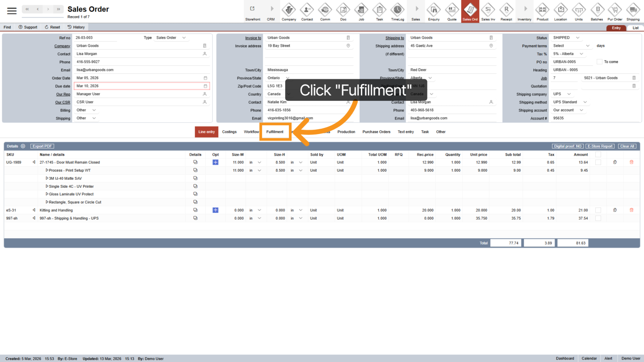The width and height of the screenshot is (644, 362).
Task: Click the E-Store Report button
Action: pyautogui.click(x=600, y=146)
